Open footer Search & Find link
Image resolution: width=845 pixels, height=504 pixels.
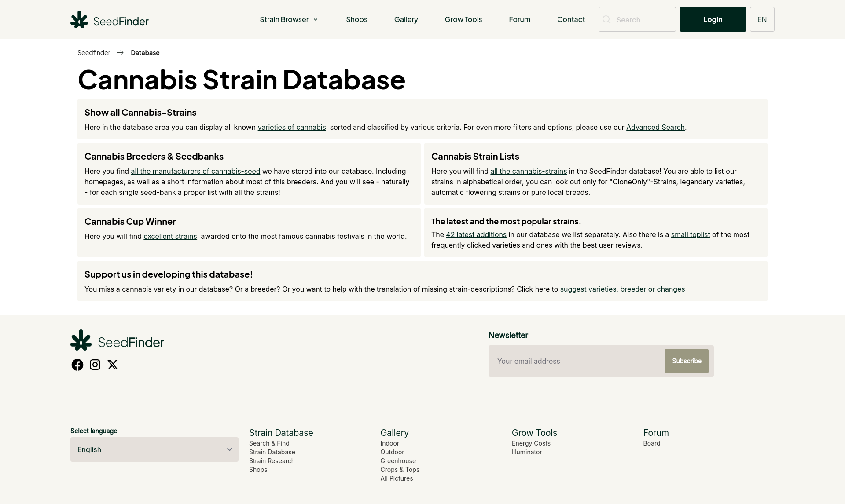coord(269,443)
